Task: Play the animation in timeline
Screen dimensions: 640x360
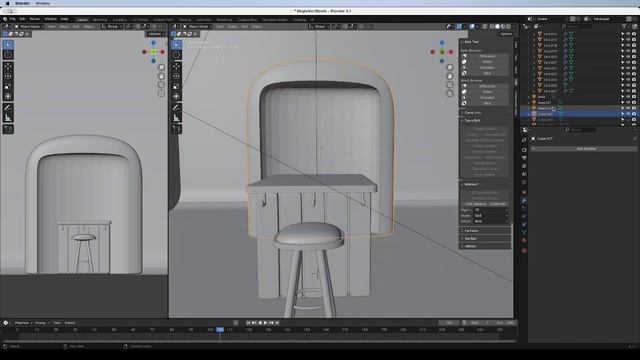Action: (x=265, y=323)
